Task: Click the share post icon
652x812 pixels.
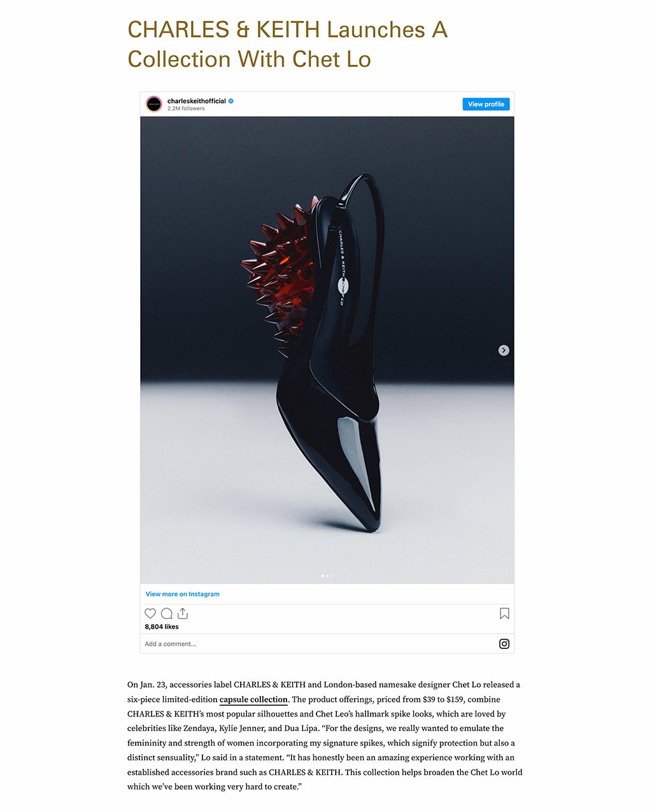Action: pyautogui.click(x=183, y=613)
